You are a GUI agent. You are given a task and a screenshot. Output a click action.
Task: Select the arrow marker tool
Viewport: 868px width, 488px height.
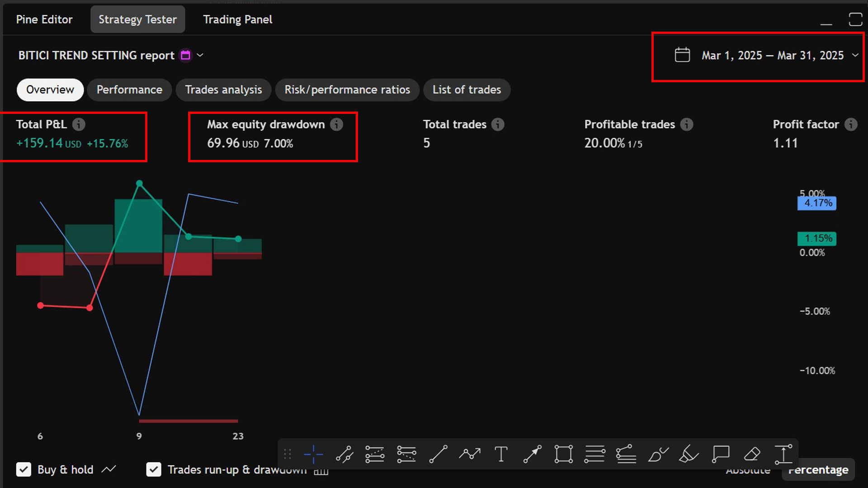532,454
